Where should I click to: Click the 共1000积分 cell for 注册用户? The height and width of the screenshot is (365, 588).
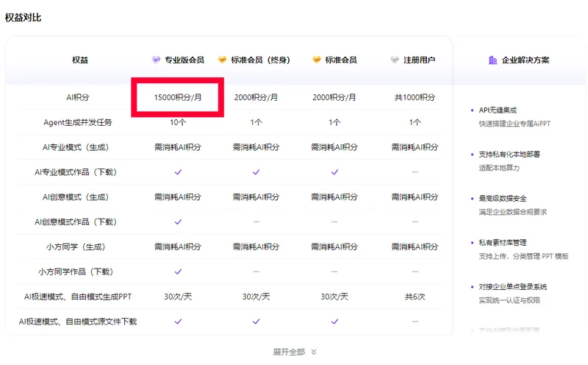pyautogui.click(x=415, y=97)
